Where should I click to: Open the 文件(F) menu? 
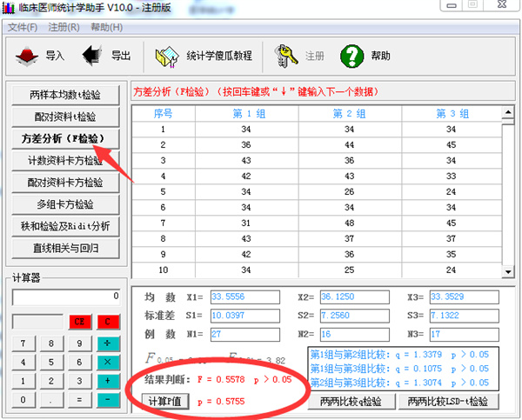(23, 27)
